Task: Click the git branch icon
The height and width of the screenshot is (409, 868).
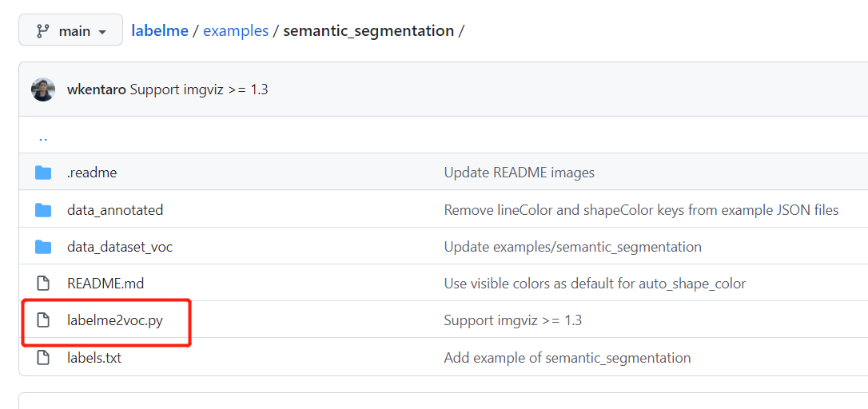Action: click(42, 31)
